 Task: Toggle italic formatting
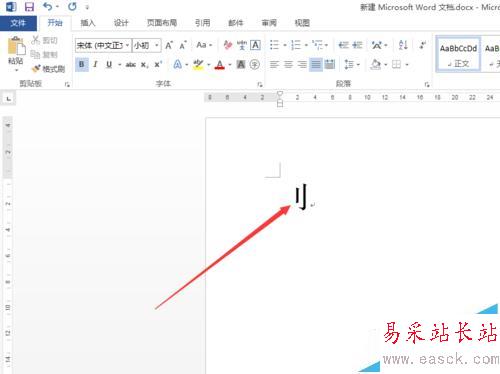coord(95,64)
